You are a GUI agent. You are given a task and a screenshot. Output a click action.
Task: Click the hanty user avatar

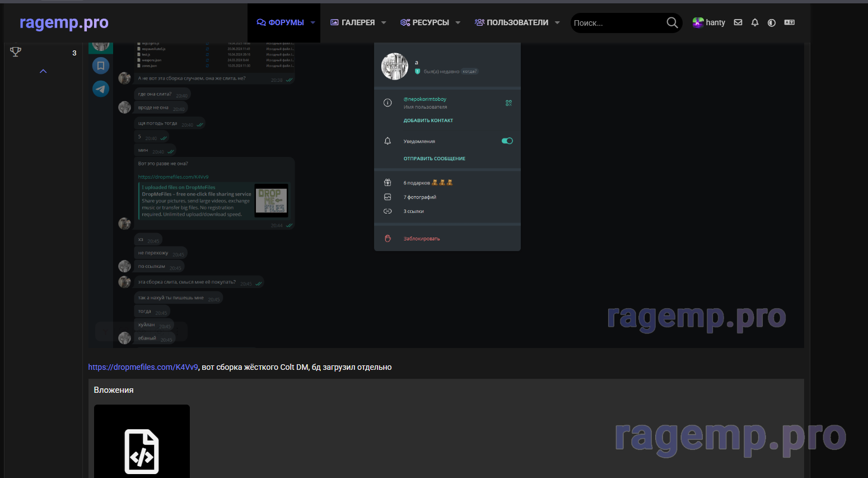tap(698, 22)
